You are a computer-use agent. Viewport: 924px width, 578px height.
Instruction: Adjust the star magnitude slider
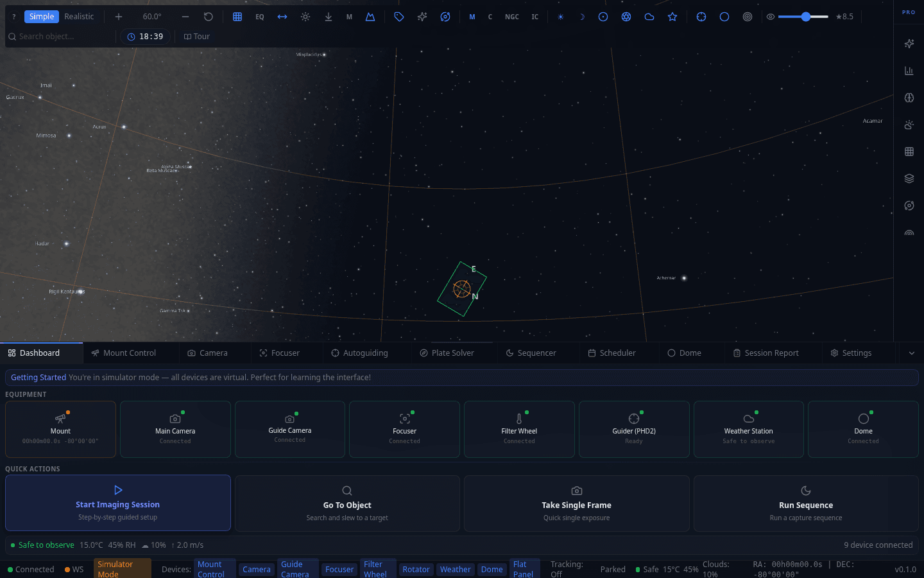pos(803,17)
